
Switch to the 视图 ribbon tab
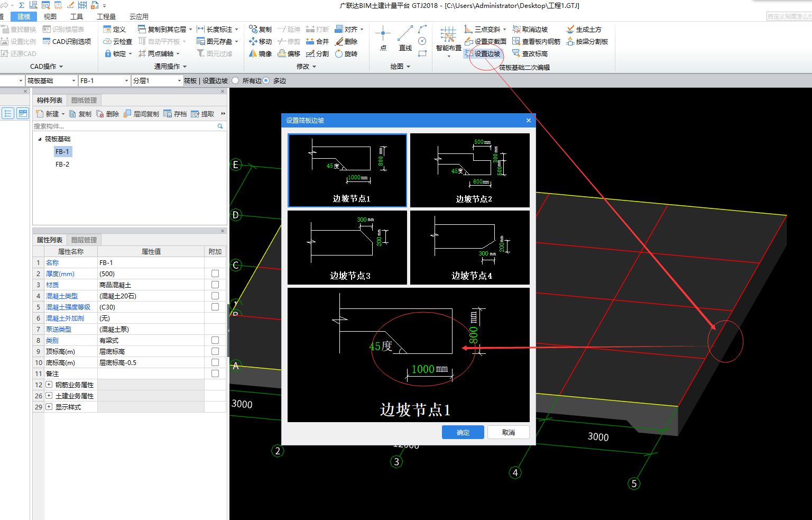(50, 16)
